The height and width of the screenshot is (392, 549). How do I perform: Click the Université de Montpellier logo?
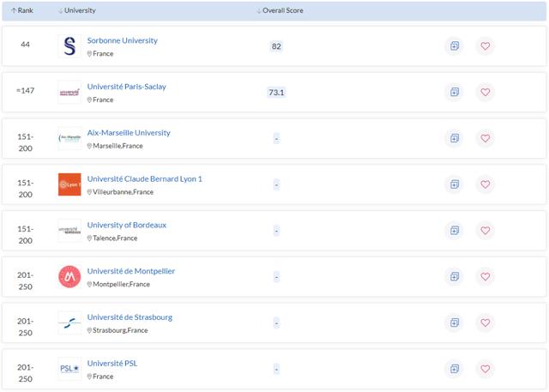(x=69, y=276)
